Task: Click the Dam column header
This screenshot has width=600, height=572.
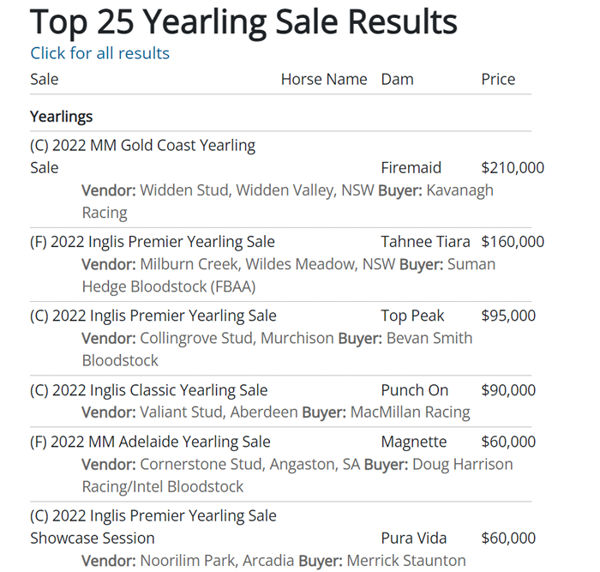Action: pos(397,79)
